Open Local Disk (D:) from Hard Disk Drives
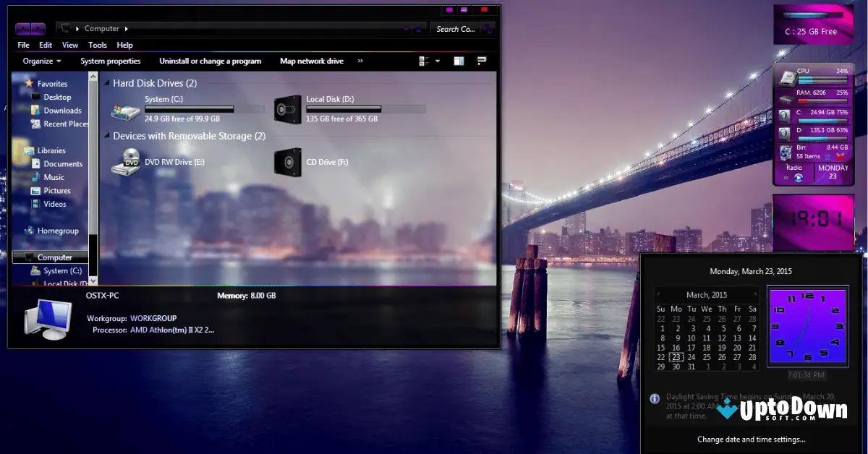 pos(288,108)
